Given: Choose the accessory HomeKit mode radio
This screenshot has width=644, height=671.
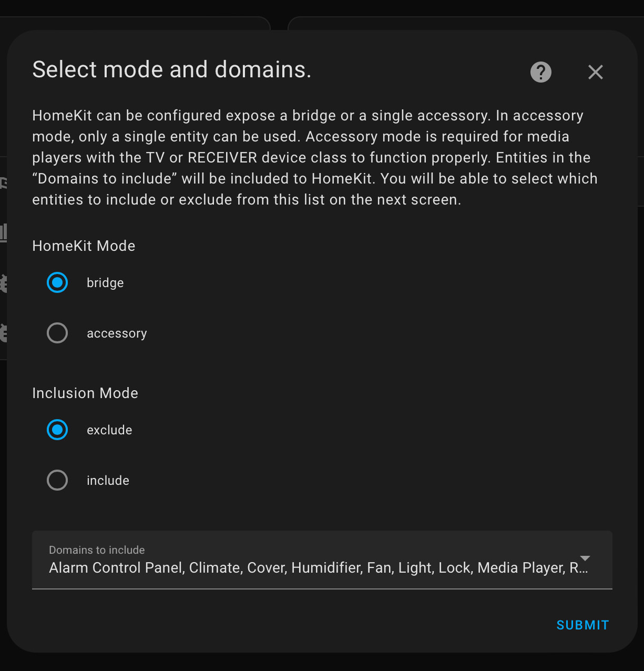Looking at the screenshot, I should [57, 333].
